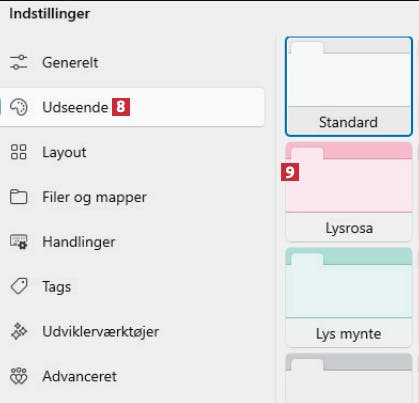Select the Udseende settings label
Screen dimensions: 419x403
coord(75,107)
